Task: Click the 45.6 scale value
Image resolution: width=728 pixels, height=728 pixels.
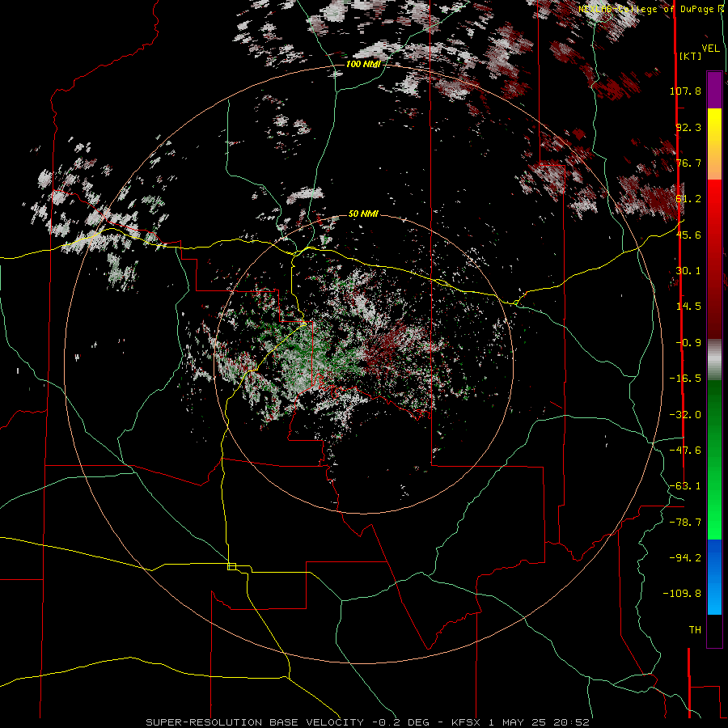Action: click(688, 235)
